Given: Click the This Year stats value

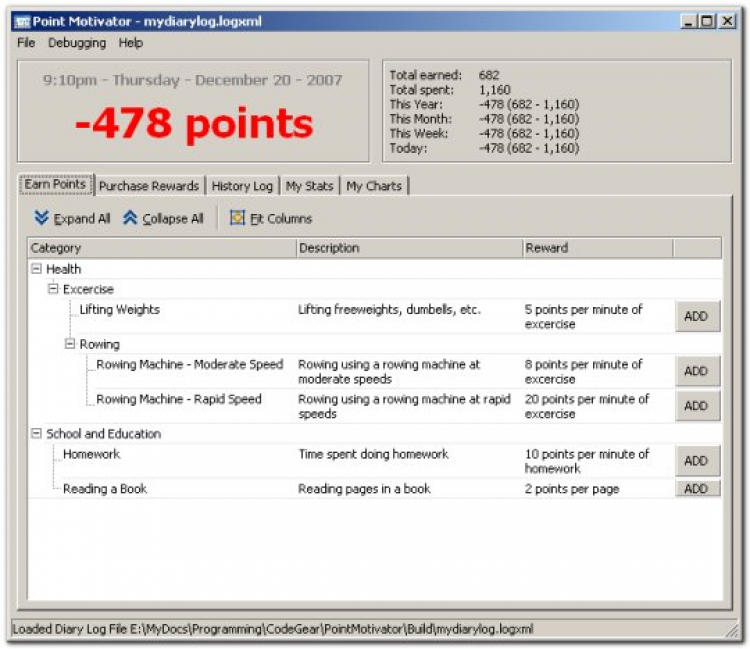Looking at the screenshot, I should (x=529, y=104).
